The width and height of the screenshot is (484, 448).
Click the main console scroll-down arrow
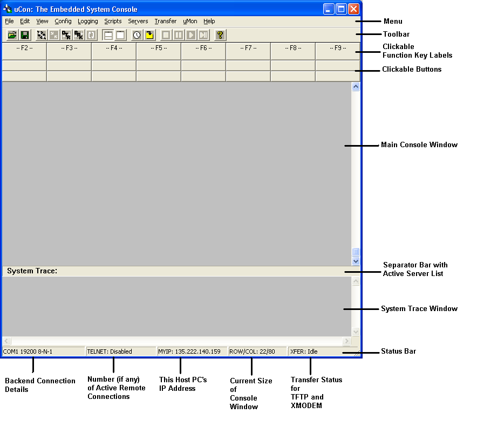click(x=356, y=261)
